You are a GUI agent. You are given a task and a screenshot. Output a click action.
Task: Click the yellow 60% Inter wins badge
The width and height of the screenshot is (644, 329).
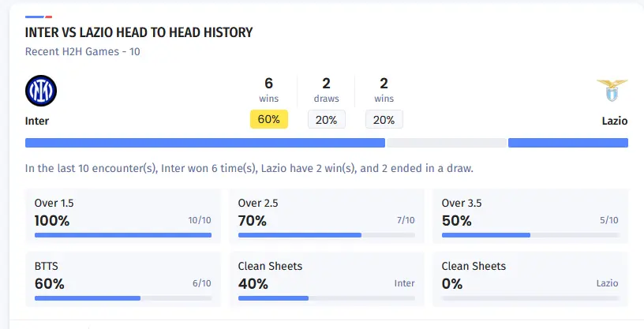coord(269,120)
